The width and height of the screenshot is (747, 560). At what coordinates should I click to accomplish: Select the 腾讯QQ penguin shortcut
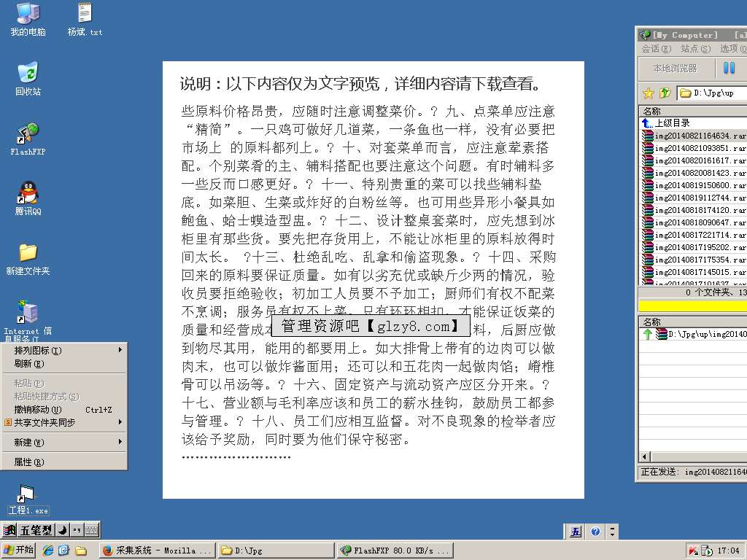click(28, 198)
